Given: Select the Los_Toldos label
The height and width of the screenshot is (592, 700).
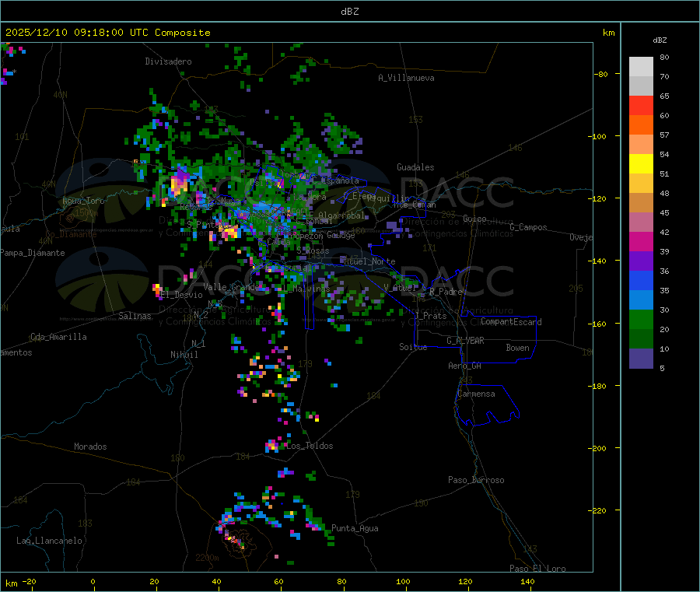Looking at the screenshot, I should pos(310,446).
